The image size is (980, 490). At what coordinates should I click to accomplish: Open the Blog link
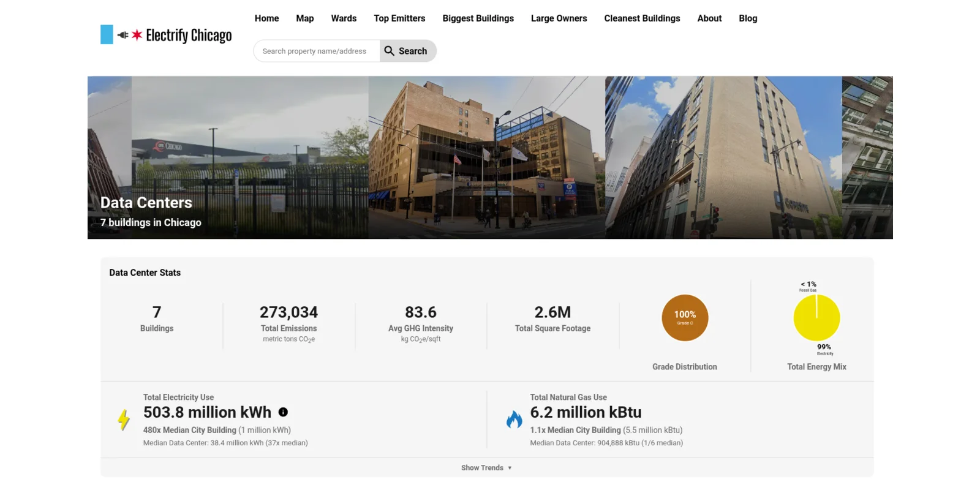[x=748, y=18]
